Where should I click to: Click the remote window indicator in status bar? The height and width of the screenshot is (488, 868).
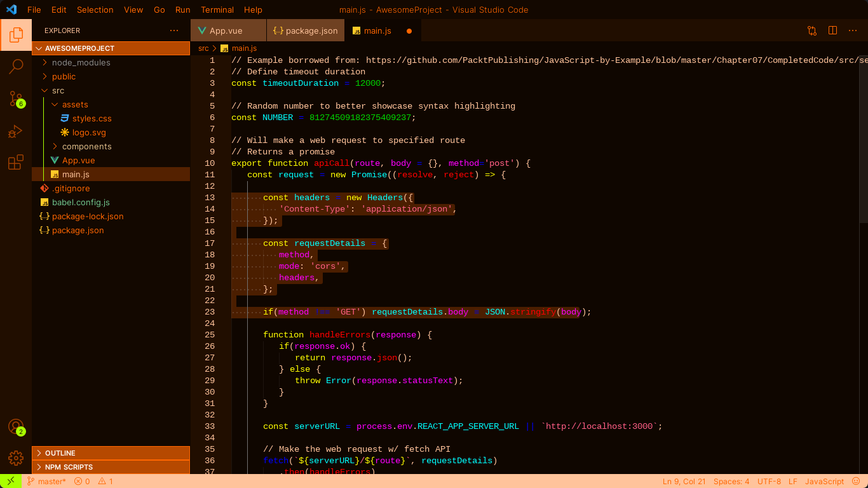[x=10, y=481]
